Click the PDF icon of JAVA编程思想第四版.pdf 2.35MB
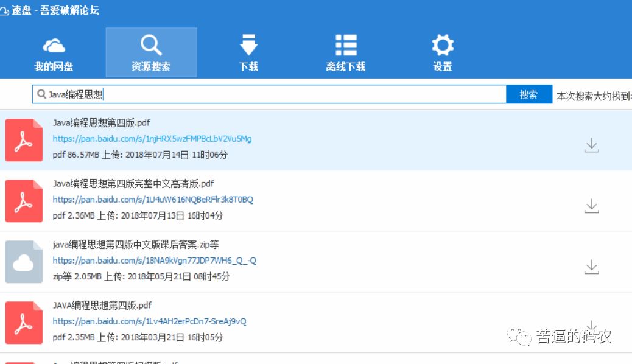 24,323
